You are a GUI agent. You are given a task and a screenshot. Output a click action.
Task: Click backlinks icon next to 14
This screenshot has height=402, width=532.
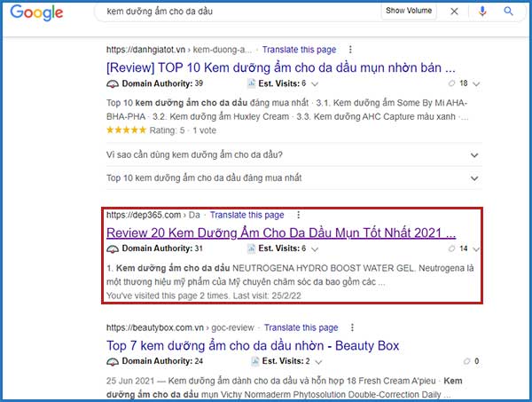(451, 248)
